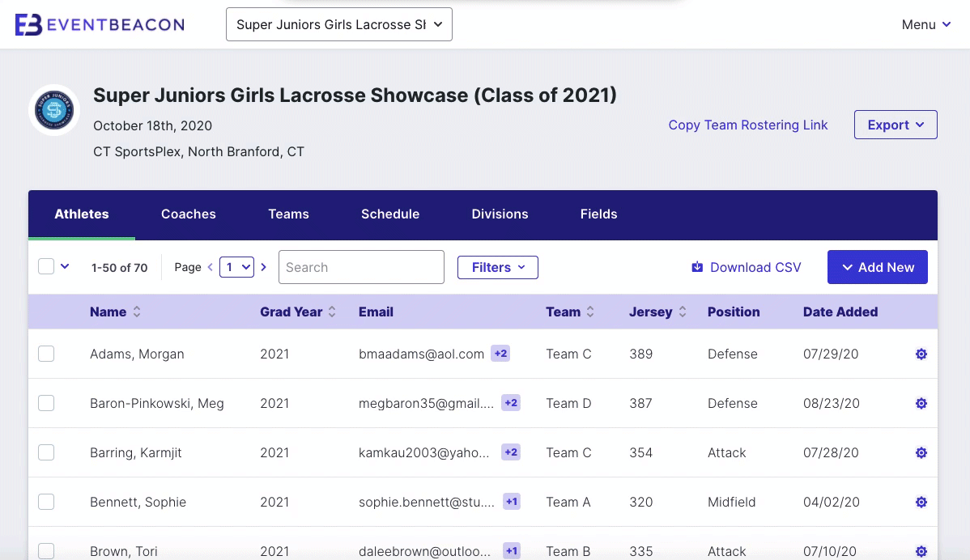Screen dimensions: 970x560
Task: Click Copy Team Rostering Link
Action: [748, 125]
